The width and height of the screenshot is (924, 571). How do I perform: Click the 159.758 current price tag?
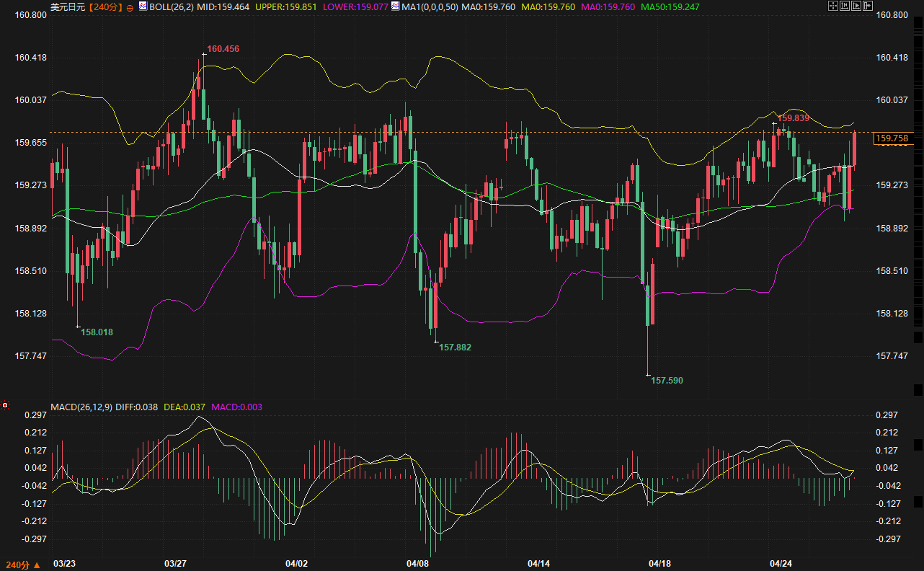click(x=891, y=138)
